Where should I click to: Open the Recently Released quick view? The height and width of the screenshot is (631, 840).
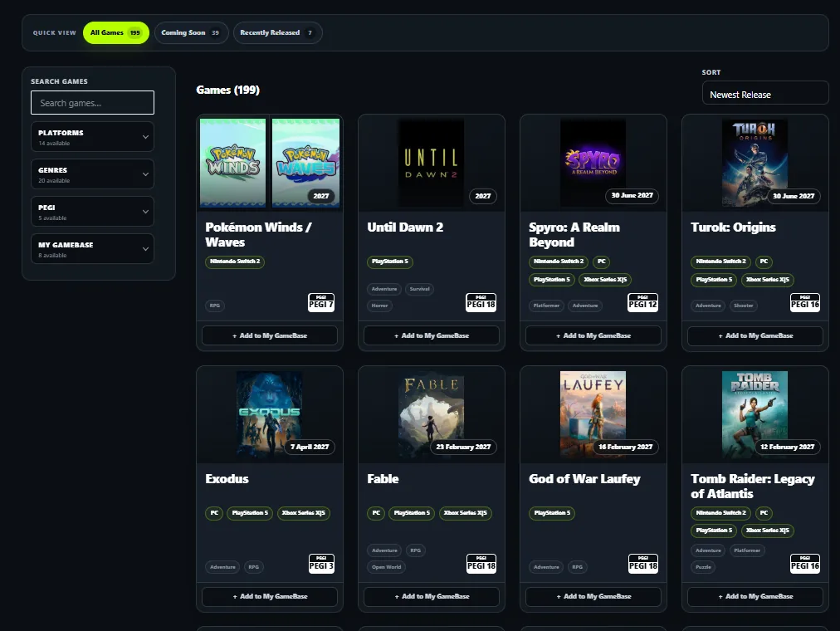(x=277, y=32)
